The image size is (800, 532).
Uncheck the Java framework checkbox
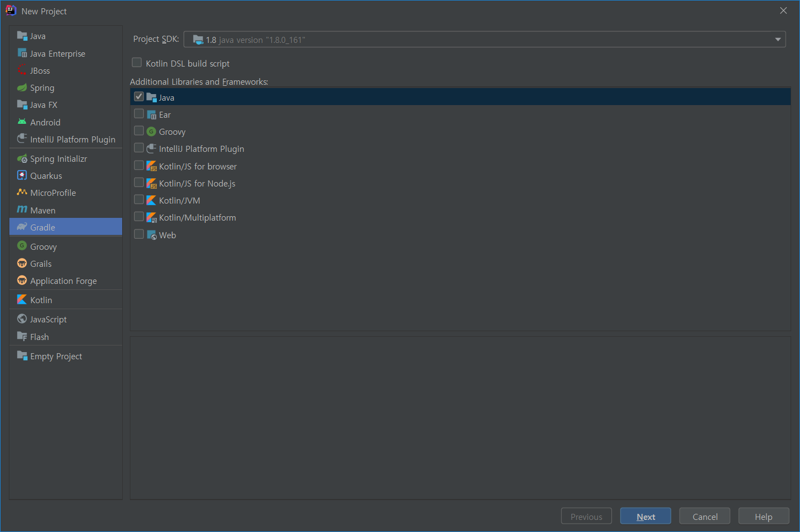pyautogui.click(x=139, y=97)
